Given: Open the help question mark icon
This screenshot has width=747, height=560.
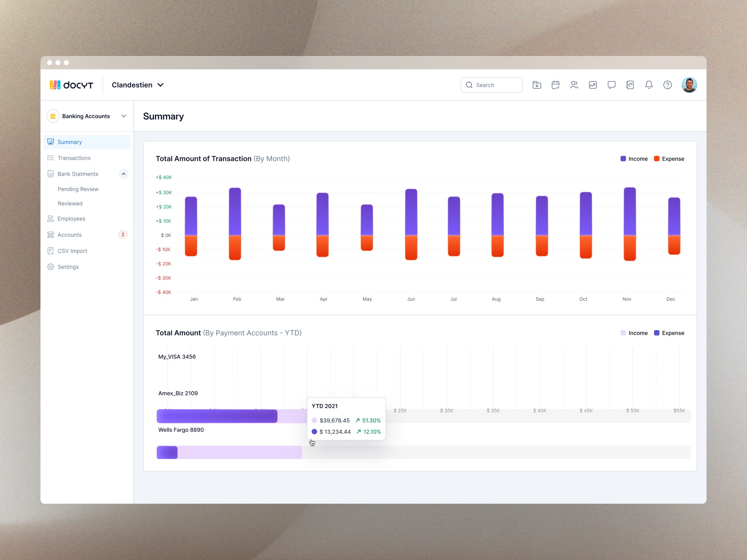Looking at the screenshot, I should tap(668, 85).
